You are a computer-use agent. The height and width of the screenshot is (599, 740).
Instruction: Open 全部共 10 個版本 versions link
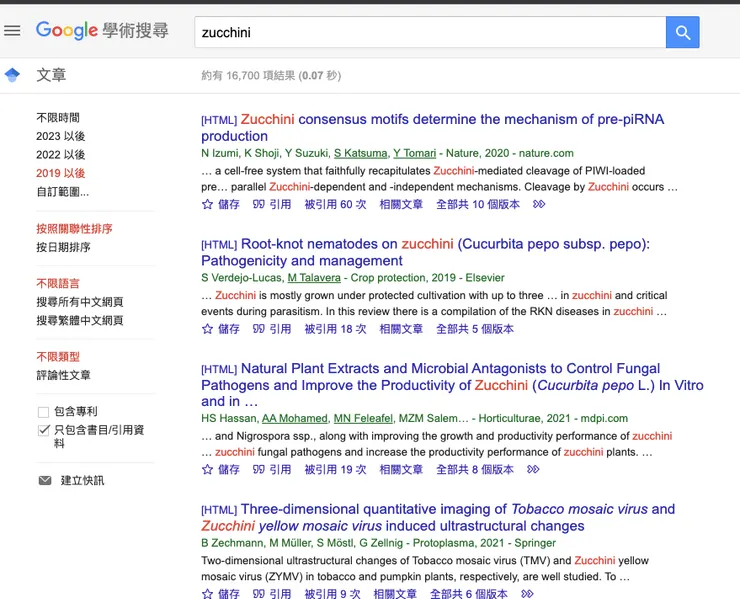tap(478, 204)
